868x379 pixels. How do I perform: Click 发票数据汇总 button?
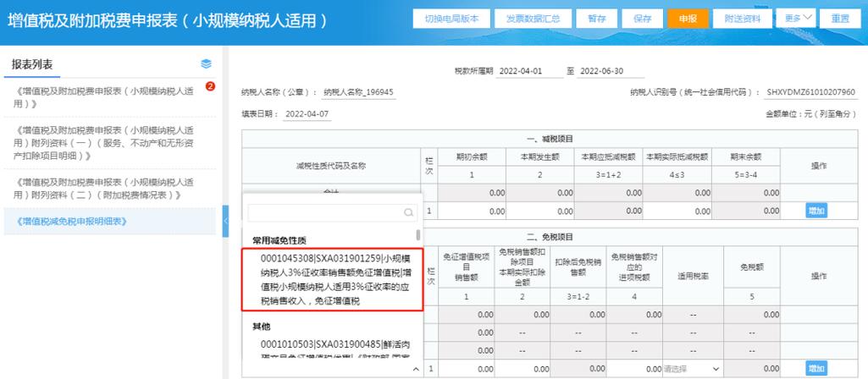pyautogui.click(x=532, y=19)
